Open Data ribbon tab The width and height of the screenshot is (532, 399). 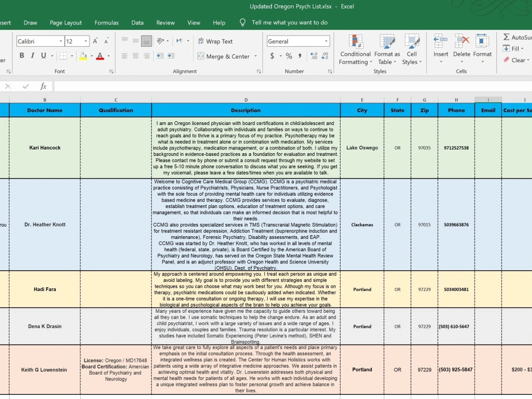point(137,23)
